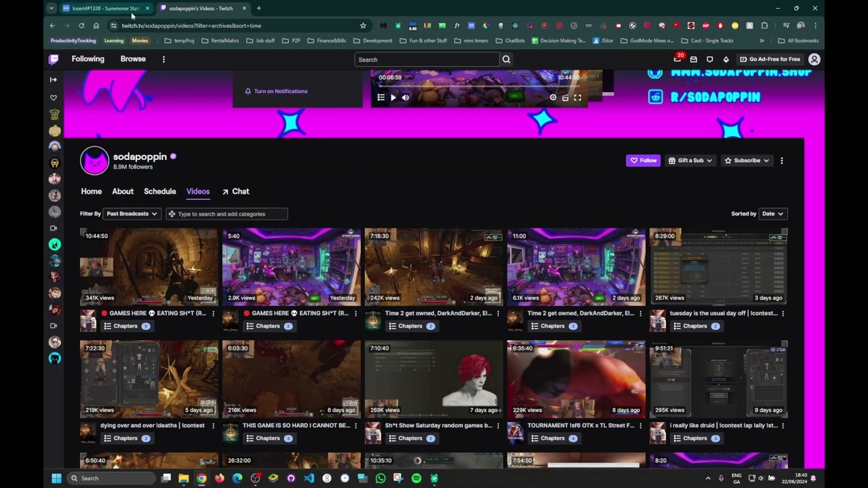Image resolution: width=868 pixels, height=488 pixels.
Task: Expand Chapters on 10:44:50 GAMES HERE video
Action: (126, 326)
